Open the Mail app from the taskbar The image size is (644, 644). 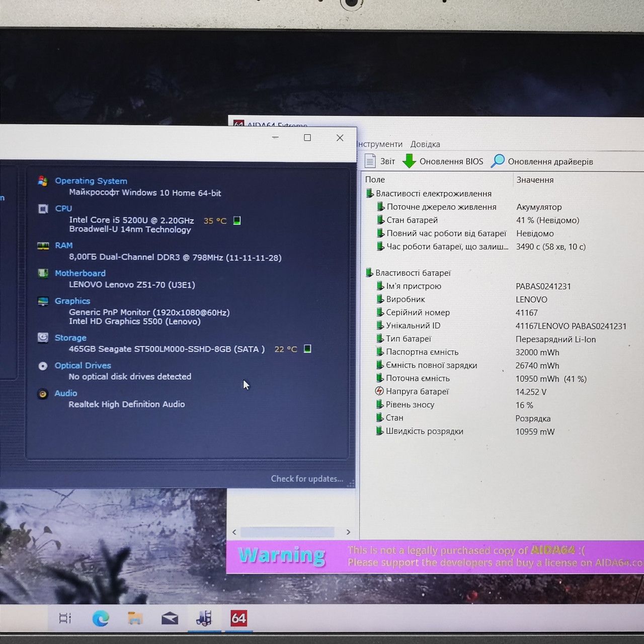click(170, 618)
